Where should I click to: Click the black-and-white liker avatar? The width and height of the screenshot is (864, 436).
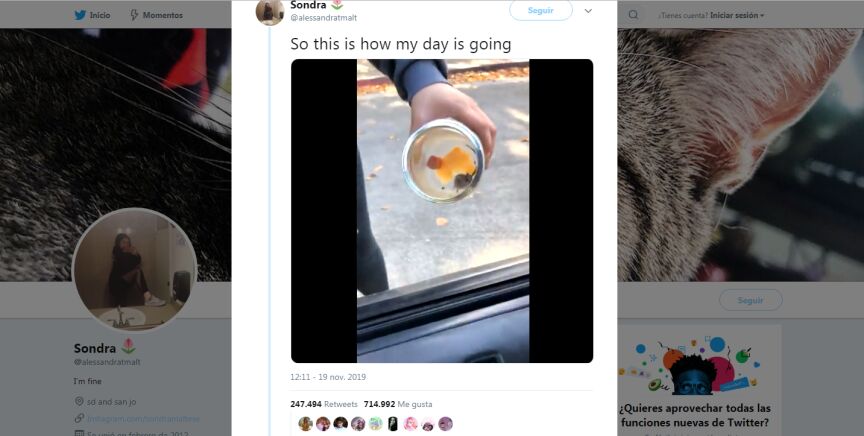click(x=393, y=424)
